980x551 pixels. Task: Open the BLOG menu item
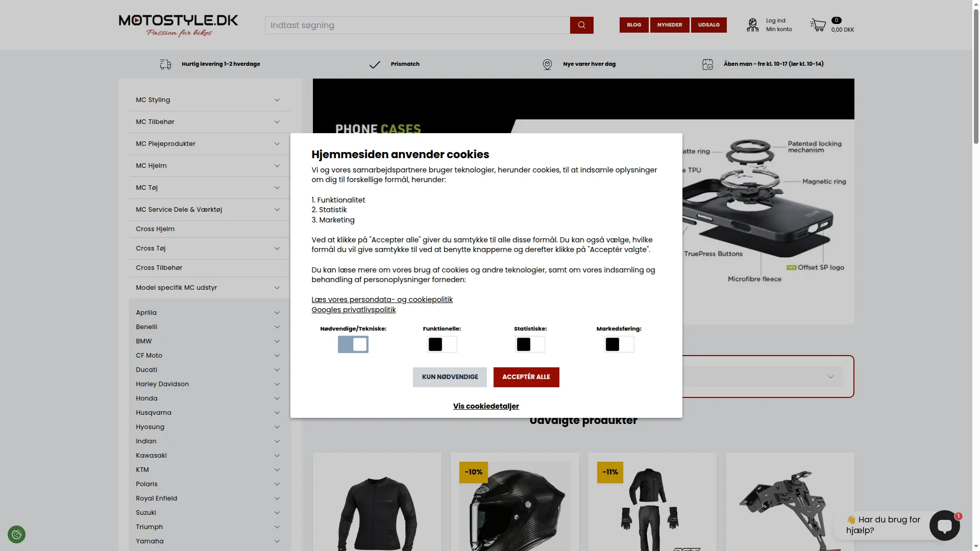coord(634,25)
